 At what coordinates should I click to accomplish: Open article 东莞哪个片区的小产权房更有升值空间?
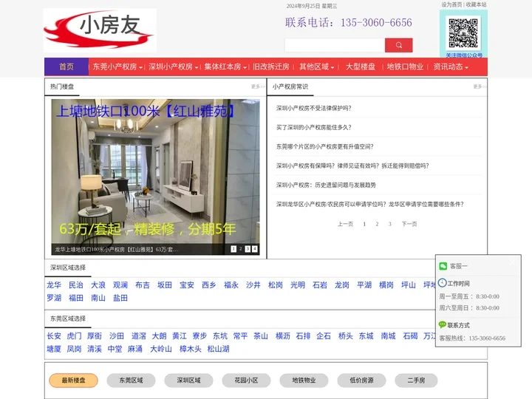pyautogui.click(x=324, y=146)
